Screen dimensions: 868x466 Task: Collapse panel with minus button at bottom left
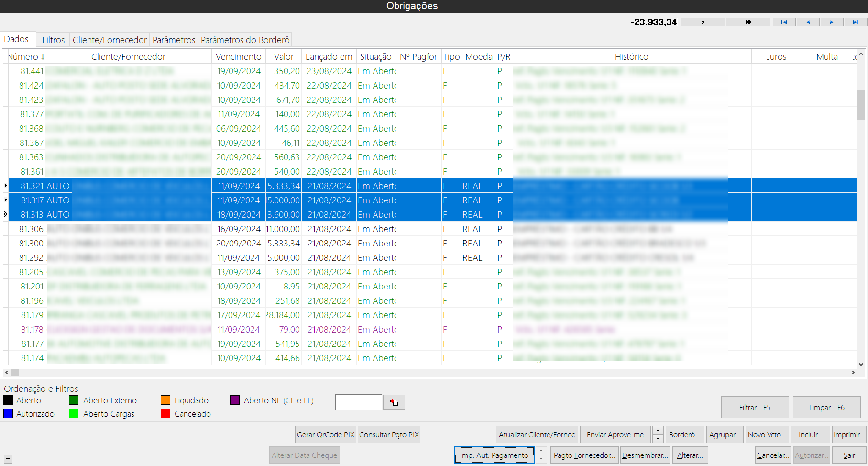8,459
